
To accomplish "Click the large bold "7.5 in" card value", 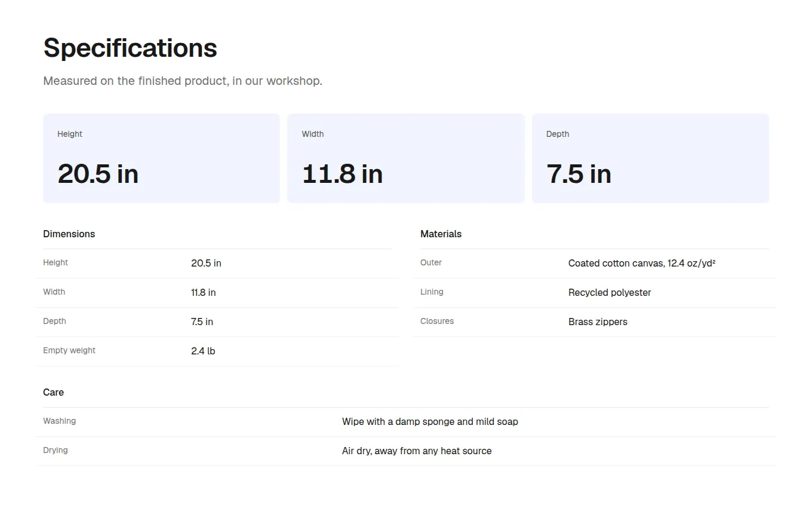I will [x=579, y=174].
